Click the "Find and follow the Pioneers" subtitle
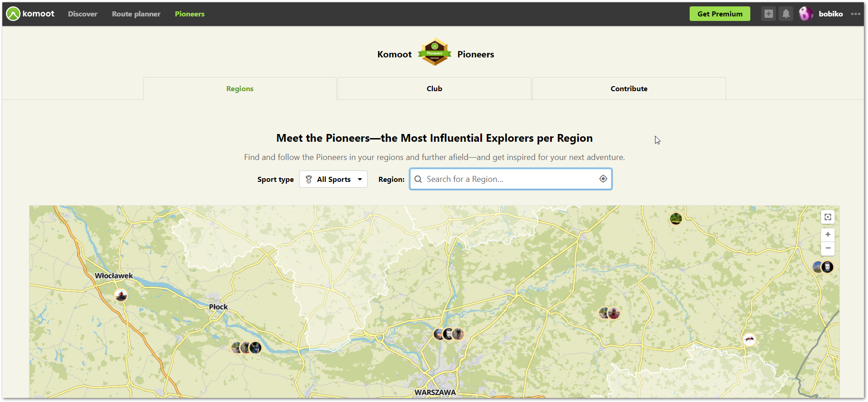 click(x=434, y=157)
